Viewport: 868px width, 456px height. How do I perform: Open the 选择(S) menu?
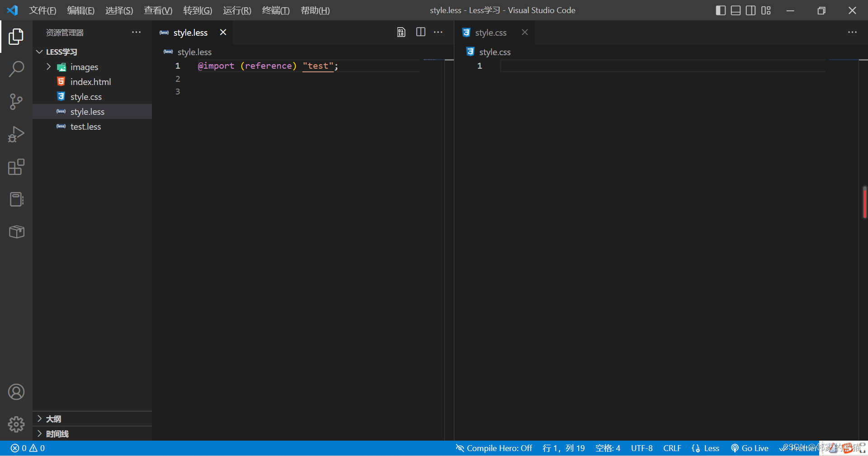[x=119, y=10]
